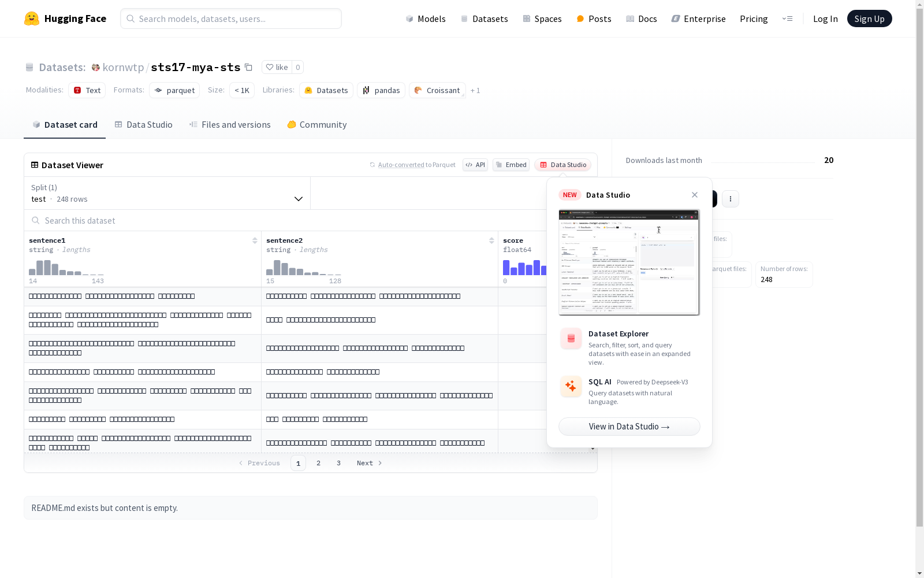Click the like count 0
Image resolution: width=924 pixels, height=578 pixels.
tap(297, 67)
